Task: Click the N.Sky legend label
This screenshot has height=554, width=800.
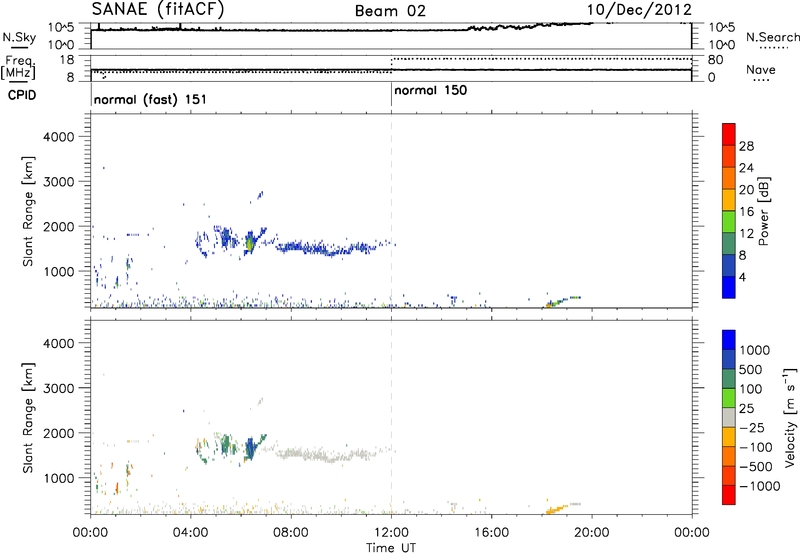Action: (19, 38)
